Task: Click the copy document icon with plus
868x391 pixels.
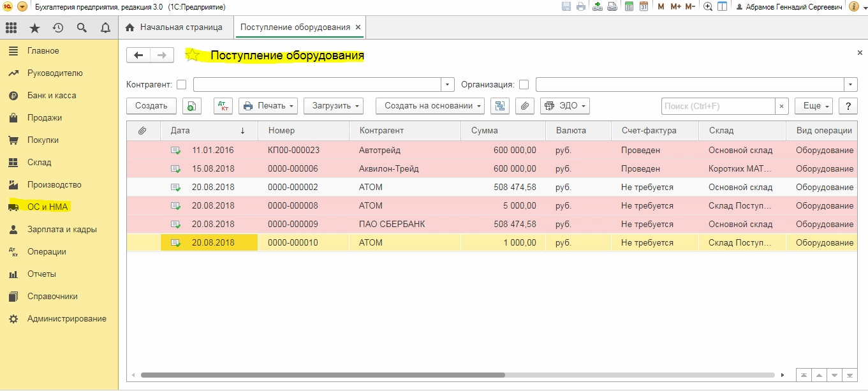Action: click(192, 106)
